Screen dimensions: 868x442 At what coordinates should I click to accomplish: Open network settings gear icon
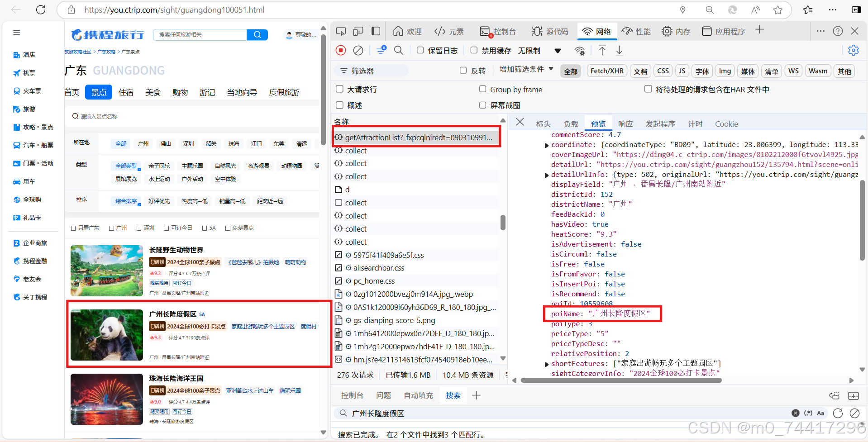click(854, 50)
